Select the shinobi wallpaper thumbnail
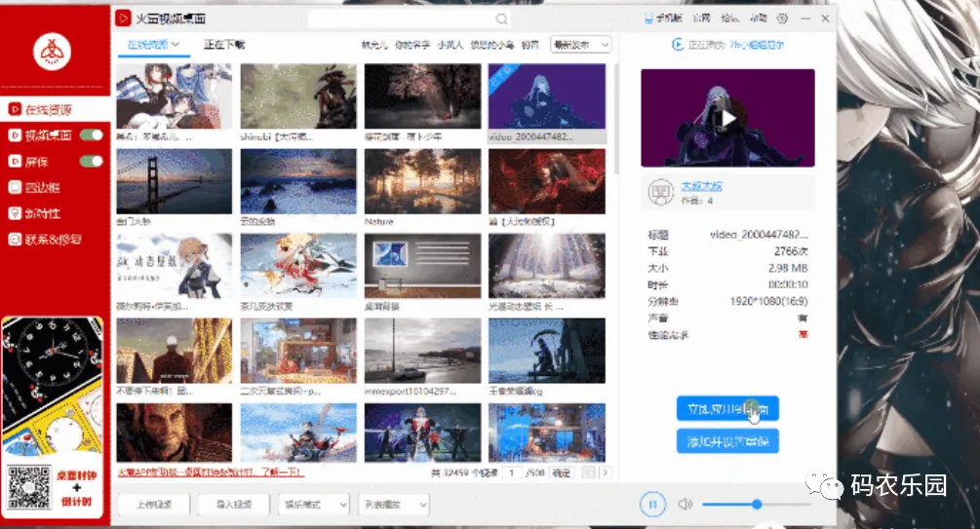 298,96
